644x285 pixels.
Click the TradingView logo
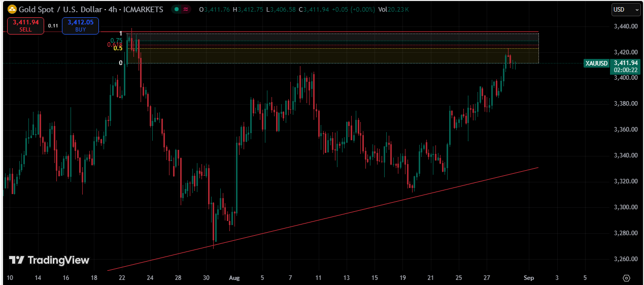click(x=49, y=260)
